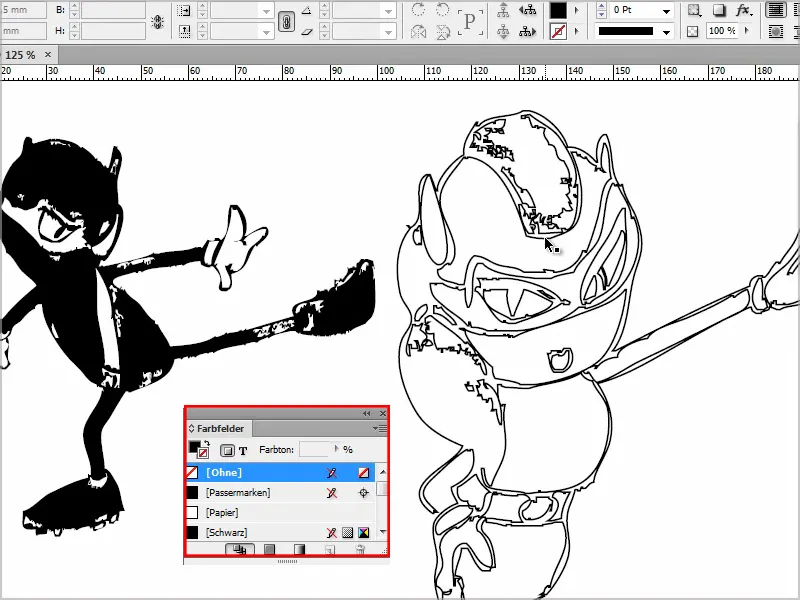The width and height of the screenshot is (800, 600).
Task: Toggle formatting affects text T button
Action: [243, 451]
